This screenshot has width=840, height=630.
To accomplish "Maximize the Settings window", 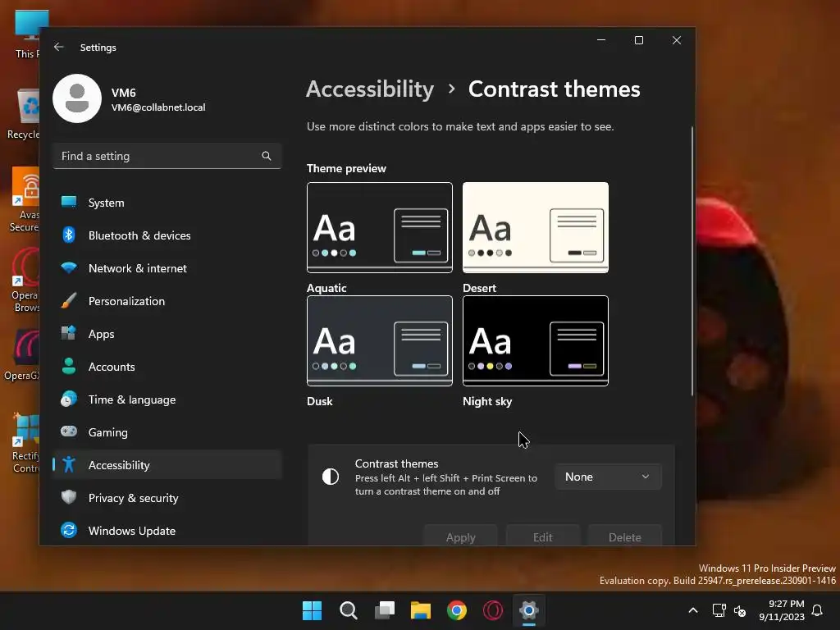I will (638, 40).
